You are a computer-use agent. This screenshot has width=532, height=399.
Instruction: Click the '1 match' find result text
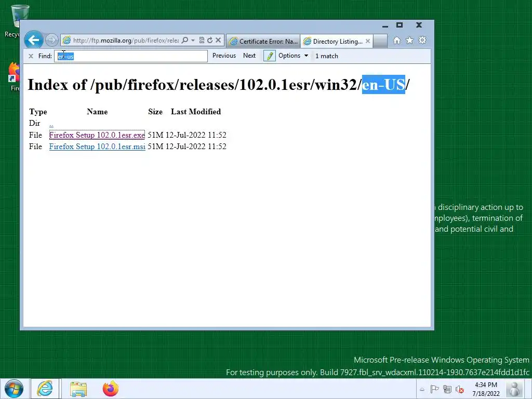point(326,56)
